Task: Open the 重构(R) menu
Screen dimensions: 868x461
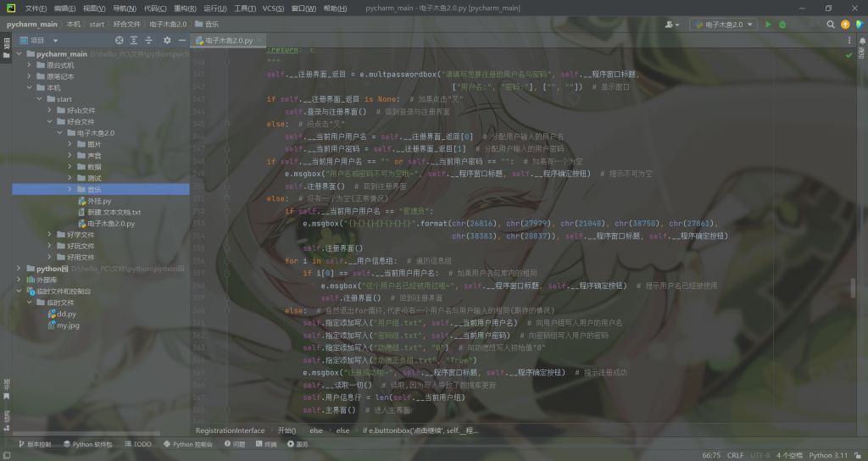Action: point(185,8)
